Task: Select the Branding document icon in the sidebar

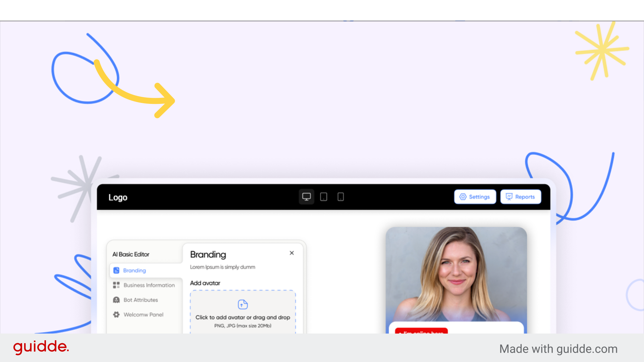Action: tap(116, 270)
